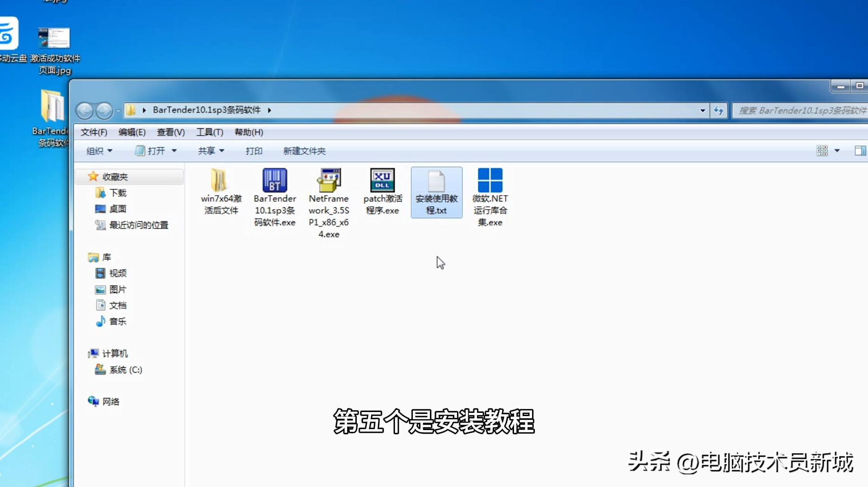The image size is (868, 487).
Task: Expand the breadcrumb arrow before BarTender10.1sp3条码软件
Action: pyautogui.click(x=144, y=110)
